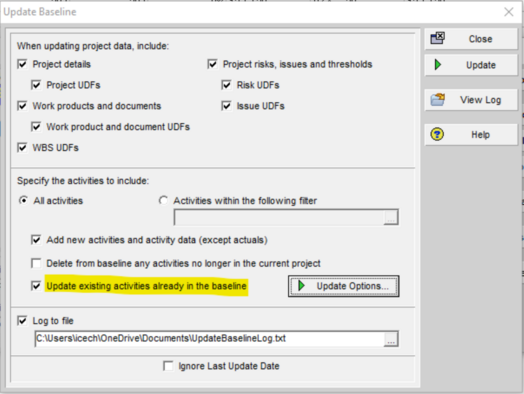Open the filter browse ellipsis button

tap(390, 217)
